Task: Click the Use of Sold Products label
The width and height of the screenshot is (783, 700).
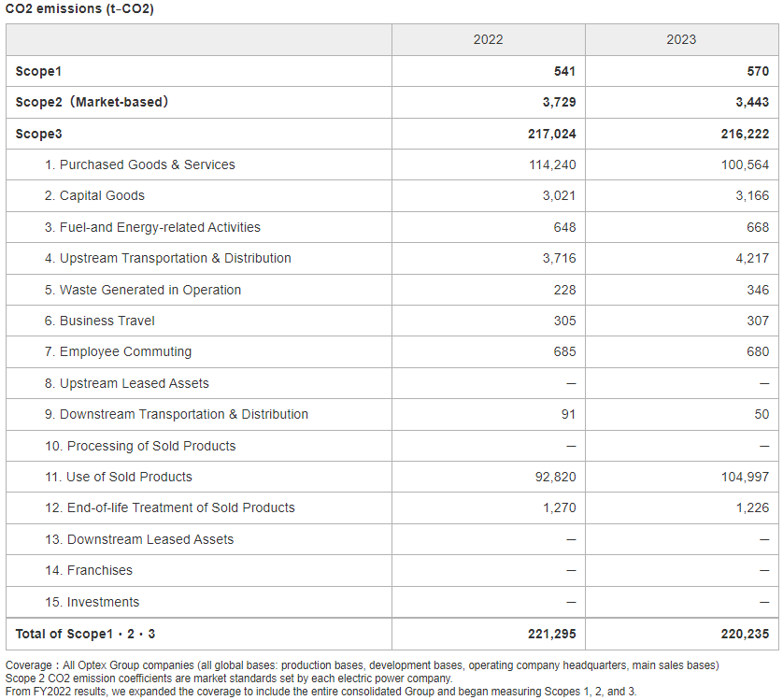Action: (x=119, y=477)
